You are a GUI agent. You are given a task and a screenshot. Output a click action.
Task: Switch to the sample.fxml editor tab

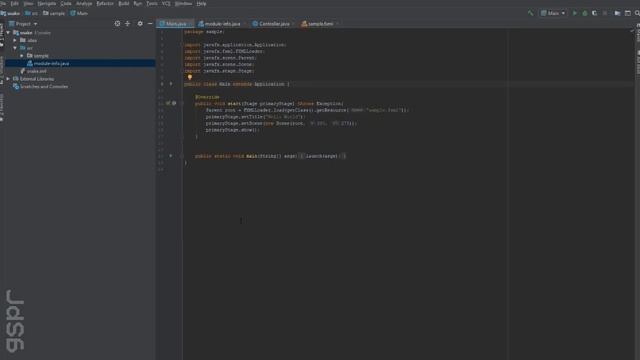click(319, 24)
